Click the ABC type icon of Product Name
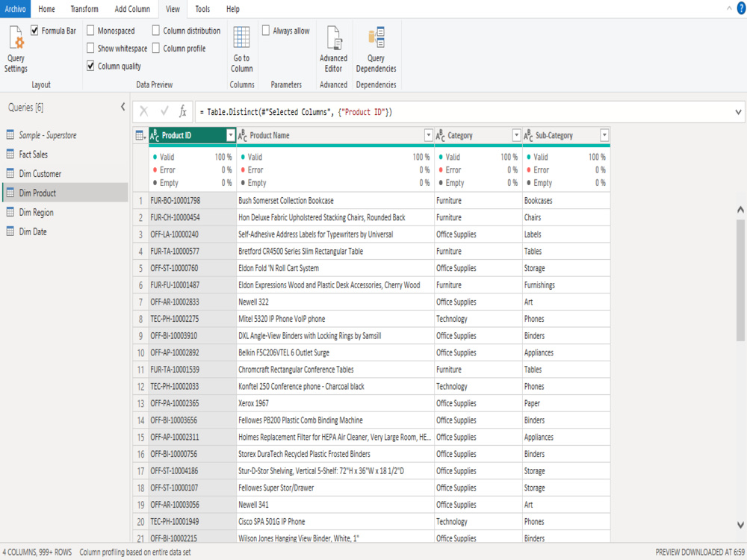 (243, 136)
